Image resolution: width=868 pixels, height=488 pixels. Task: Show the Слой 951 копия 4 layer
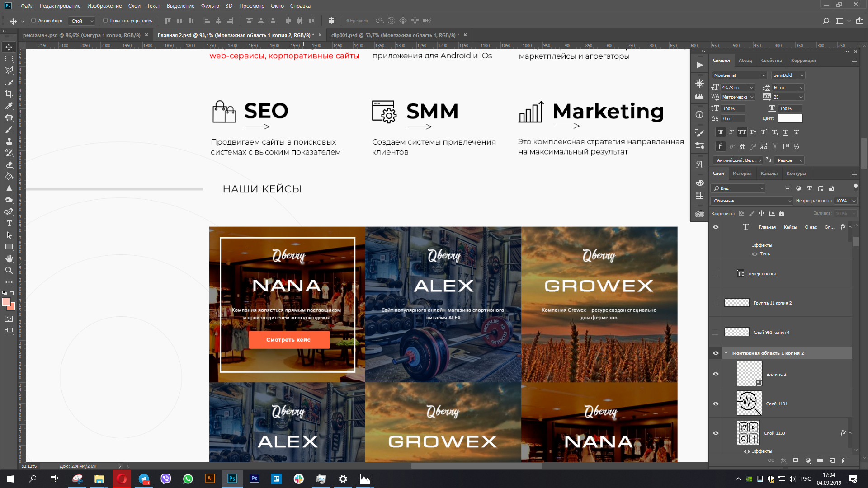[x=715, y=332]
